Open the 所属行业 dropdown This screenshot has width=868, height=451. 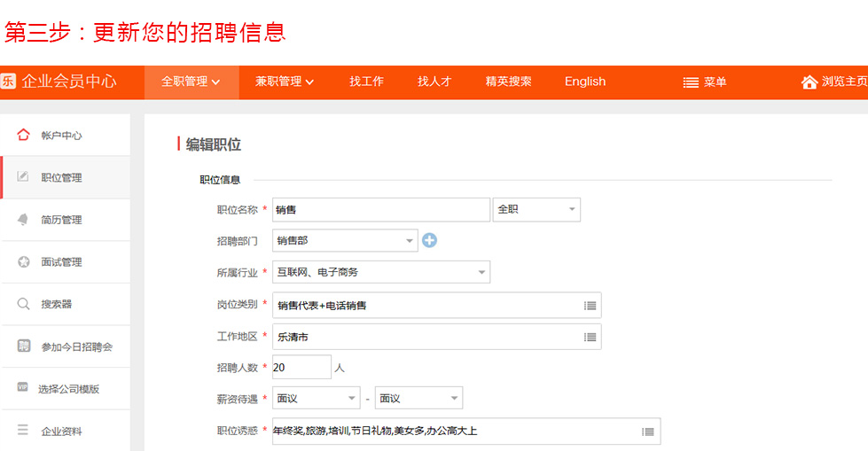pos(381,272)
